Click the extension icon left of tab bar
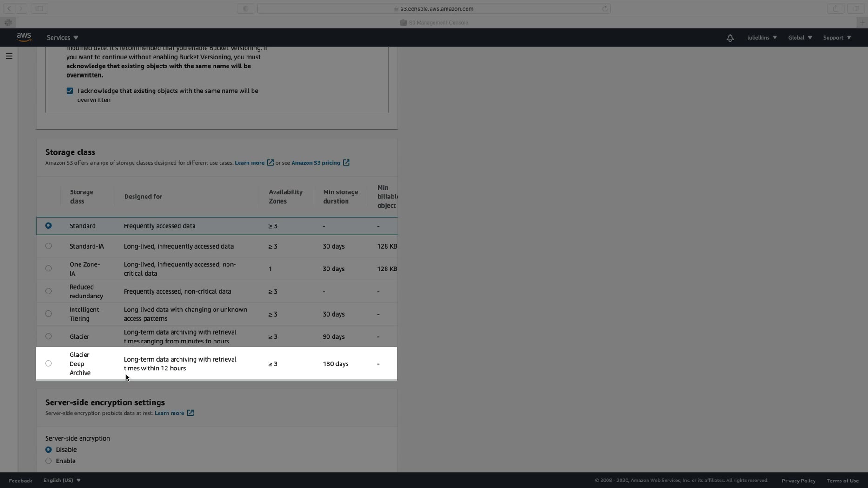Screen dimensions: 868x488 click(8, 22)
